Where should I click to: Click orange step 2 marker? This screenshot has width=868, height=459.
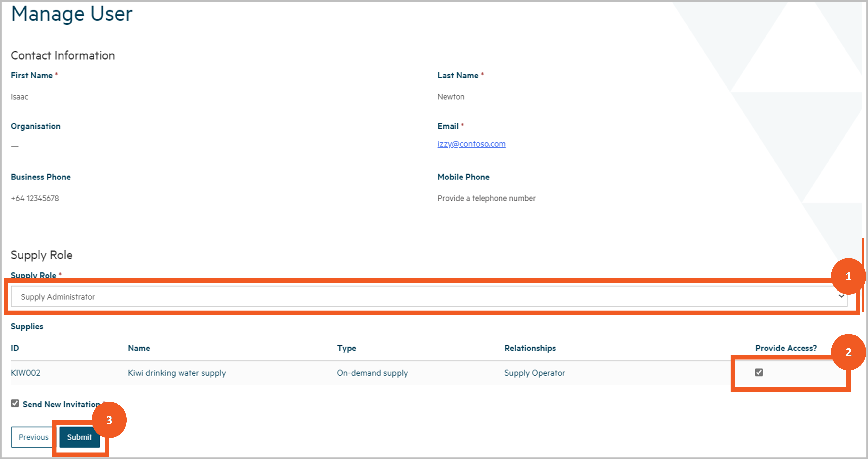pyautogui.click(x=848, y=352)
